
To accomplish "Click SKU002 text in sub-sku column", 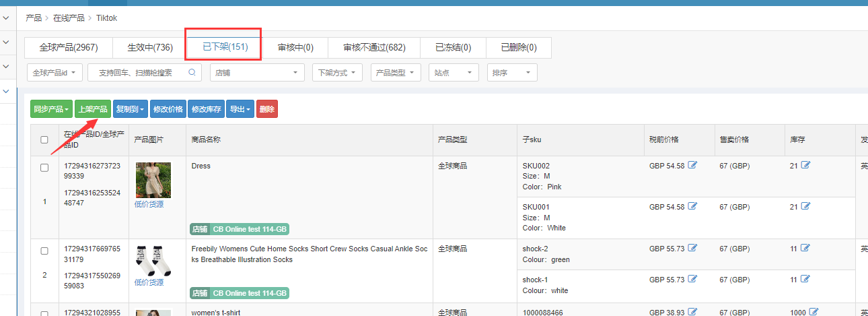I will pos(536,166).
